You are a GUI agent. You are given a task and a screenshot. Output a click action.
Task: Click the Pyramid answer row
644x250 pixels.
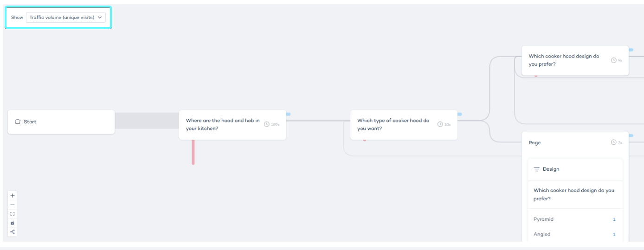tap(574, 219)
